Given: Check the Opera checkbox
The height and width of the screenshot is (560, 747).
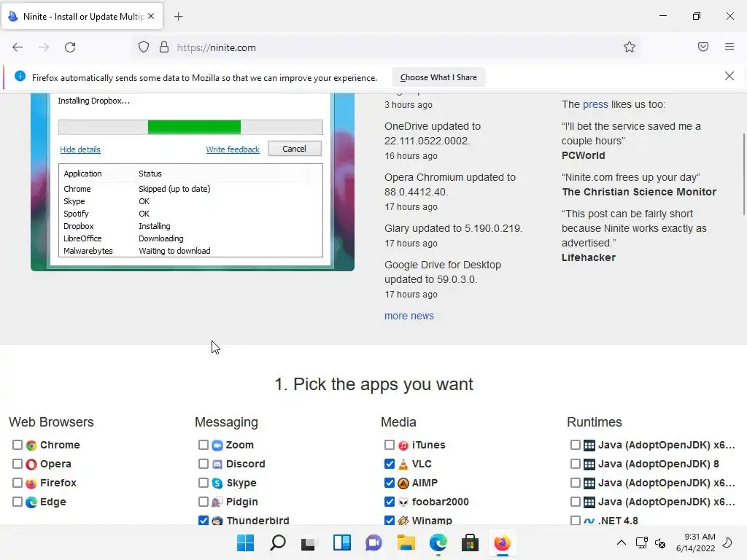Looking at the screenshot, I should 18,464.
